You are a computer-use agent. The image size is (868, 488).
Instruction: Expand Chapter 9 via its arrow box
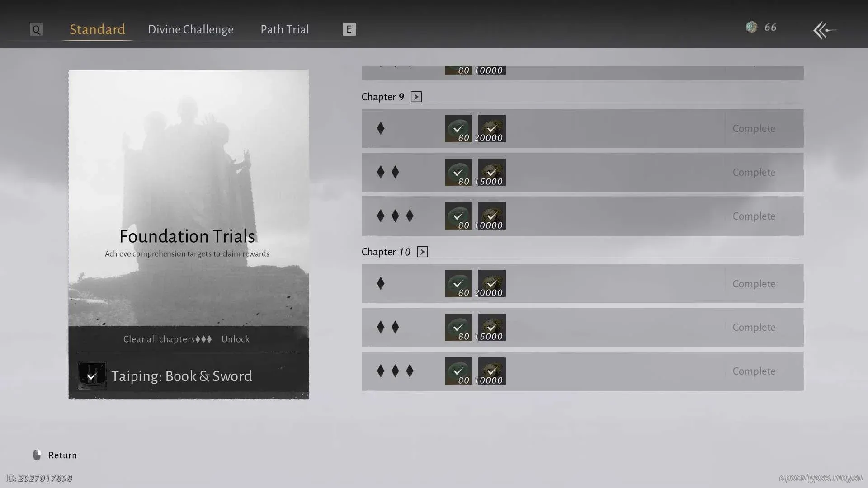point(416,97)
